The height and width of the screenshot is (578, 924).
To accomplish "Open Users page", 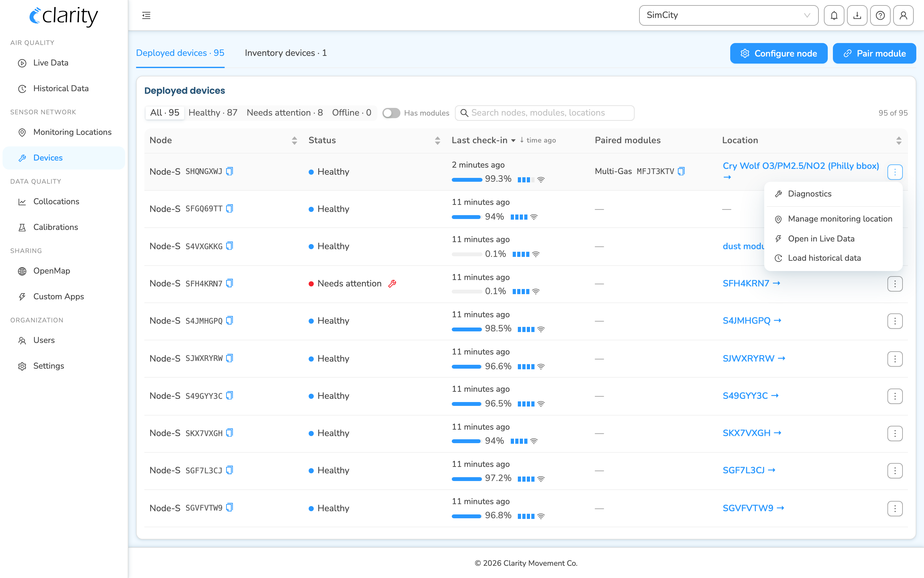I will pos(64,340).
